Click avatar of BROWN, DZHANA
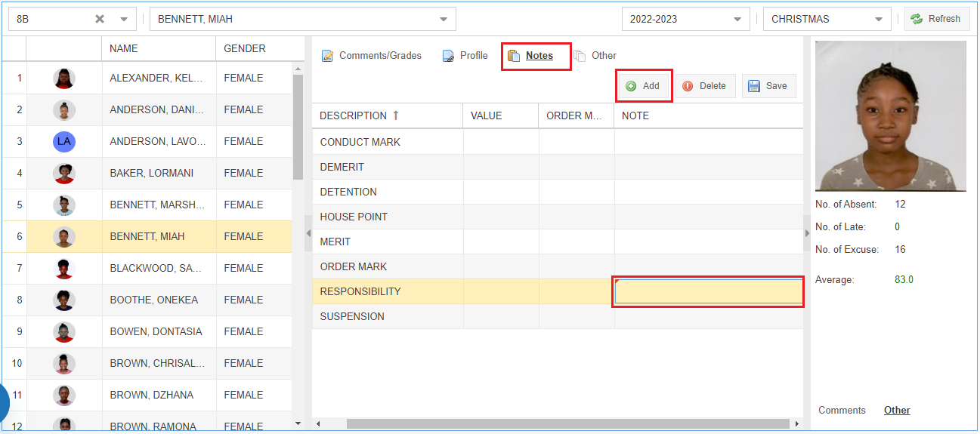The image size is (980, 434). click(64, 396)
